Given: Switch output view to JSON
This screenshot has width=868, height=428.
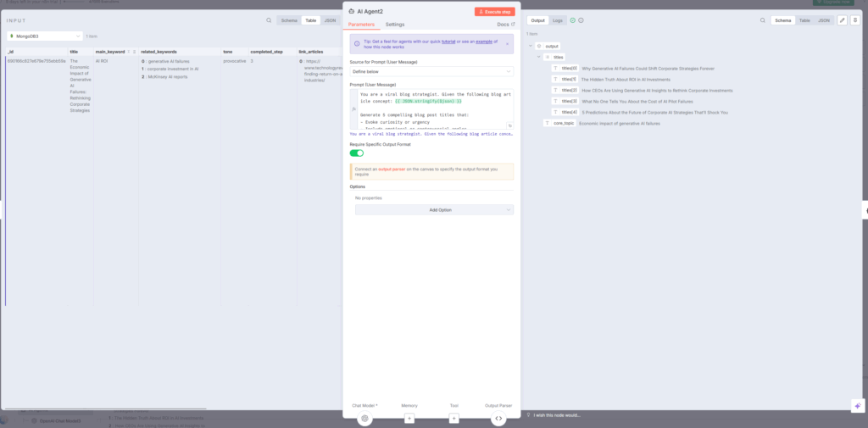Looking at the screenshot, I should pos(823,20).
